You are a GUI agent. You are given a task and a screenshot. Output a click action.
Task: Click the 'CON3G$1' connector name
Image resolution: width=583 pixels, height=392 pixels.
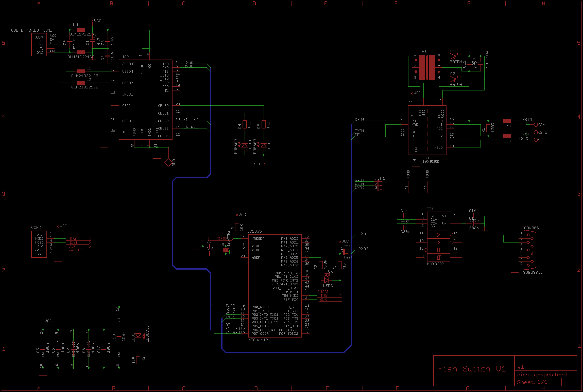click(533, 228)
